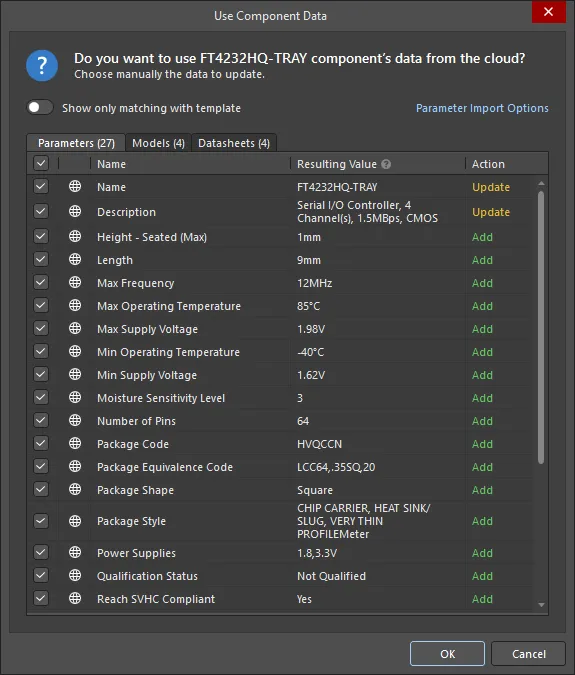Screen dimensions: 575x675
Task: Click the globe icon beside Min Operating Temperature
Action: point(75,351)
